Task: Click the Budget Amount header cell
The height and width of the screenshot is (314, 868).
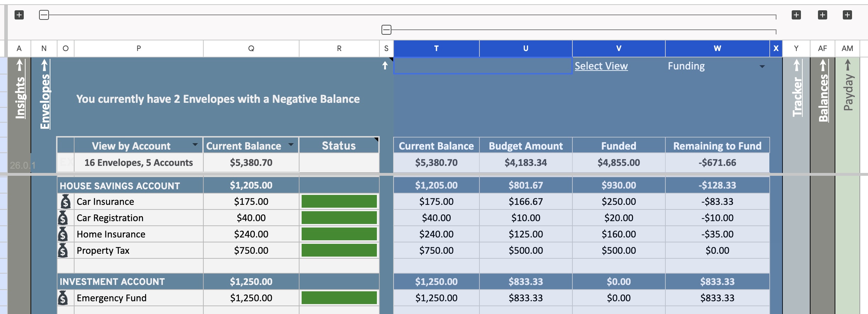Action: click(526, 146)
